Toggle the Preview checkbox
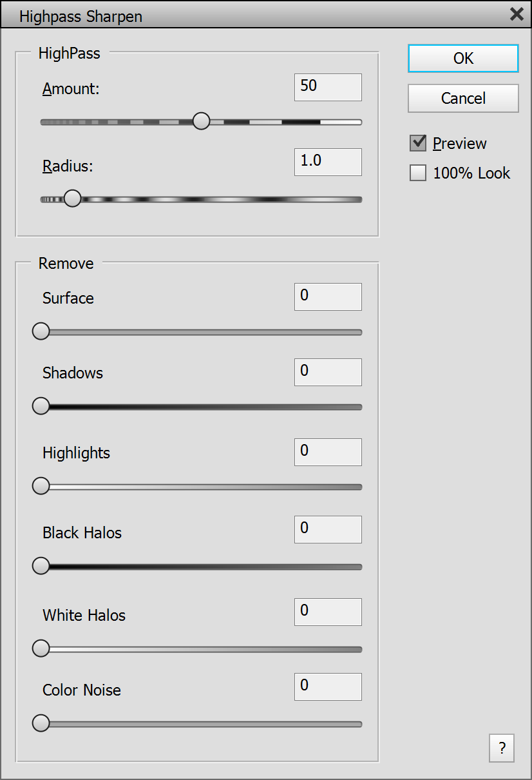 (x=418, y=143)
